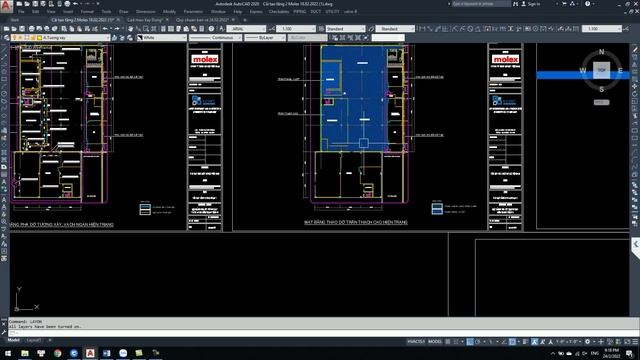Toggle the layer lock icon
The width and height of the screenshot is (640, 360).
pyautogui.click(x=33, y=38)
